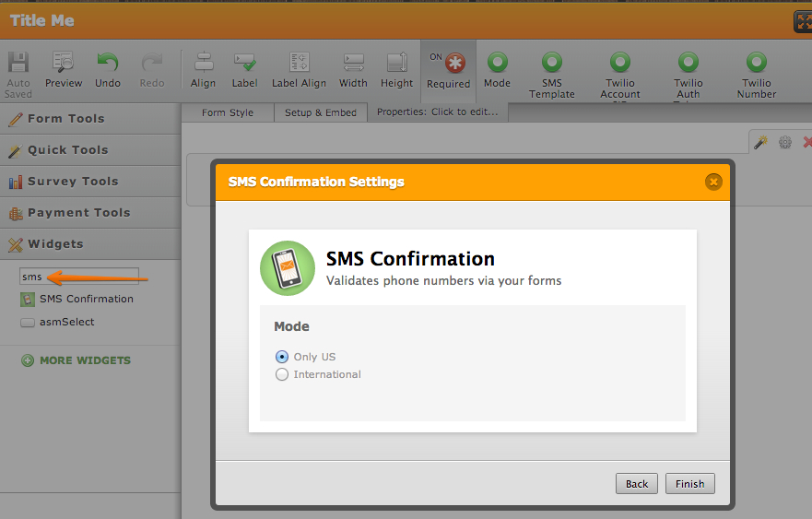Select SMS Confirmation widget in sidebar
812x519 pixels.
tap(86, 299)
